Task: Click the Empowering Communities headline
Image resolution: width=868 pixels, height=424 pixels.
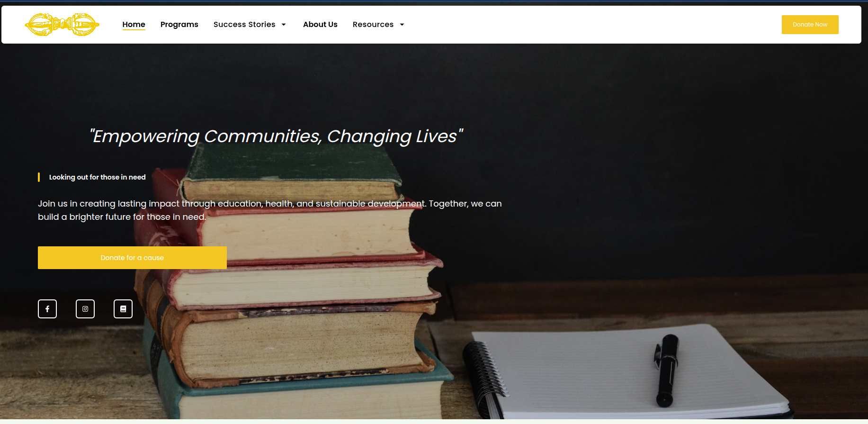Action: pos(276,136)
